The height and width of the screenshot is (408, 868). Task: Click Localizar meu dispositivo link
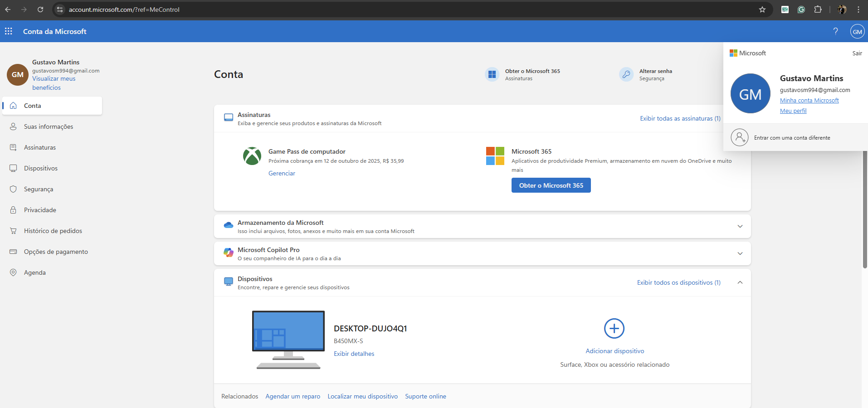pyautogui.click(x=363, y=396)
